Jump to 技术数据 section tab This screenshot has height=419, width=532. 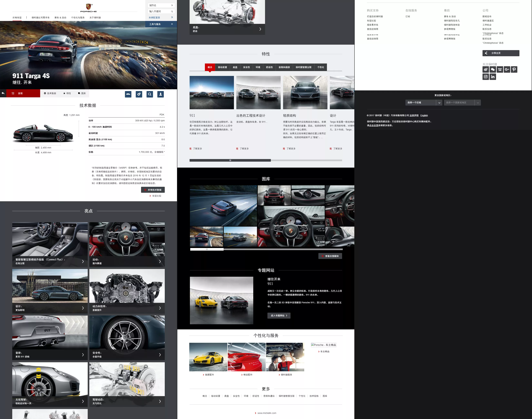click(x=50, y=93)
